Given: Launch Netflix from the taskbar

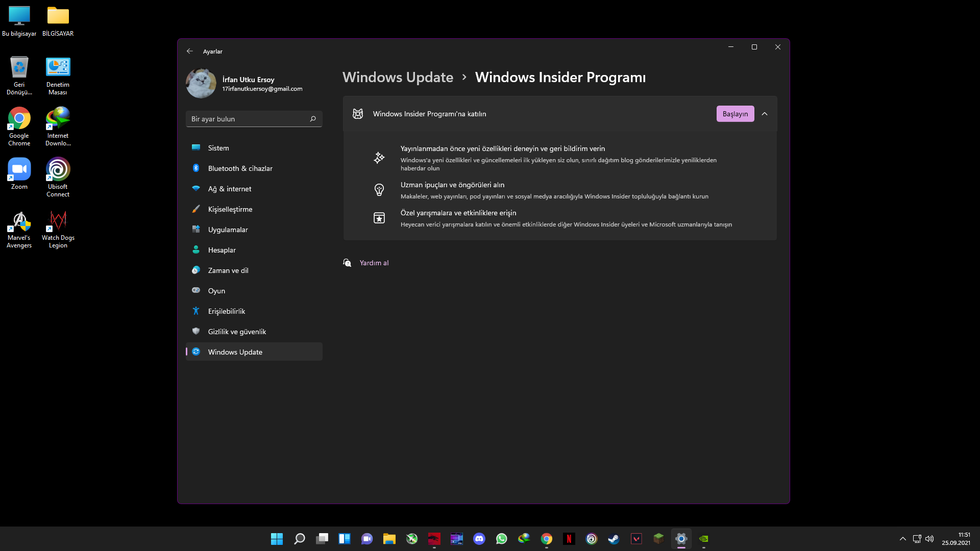Looking at the screenshot, I should pos(569,539).
